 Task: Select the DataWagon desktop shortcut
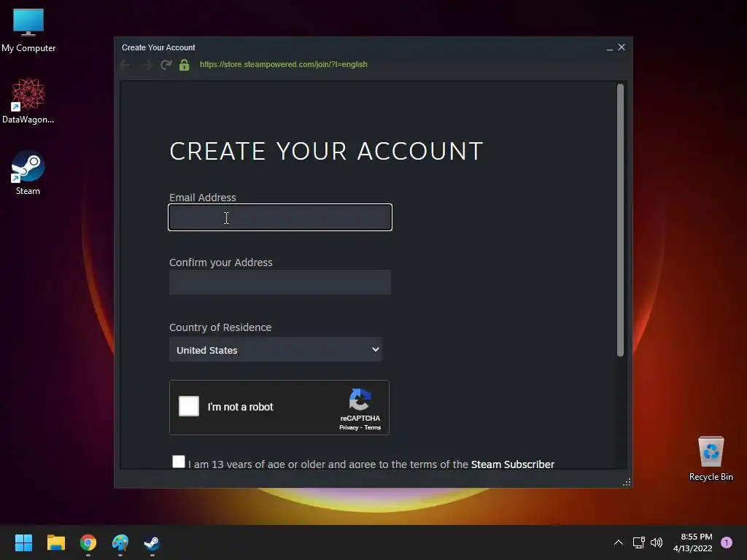pyautogui.click(x=28, y=101)
